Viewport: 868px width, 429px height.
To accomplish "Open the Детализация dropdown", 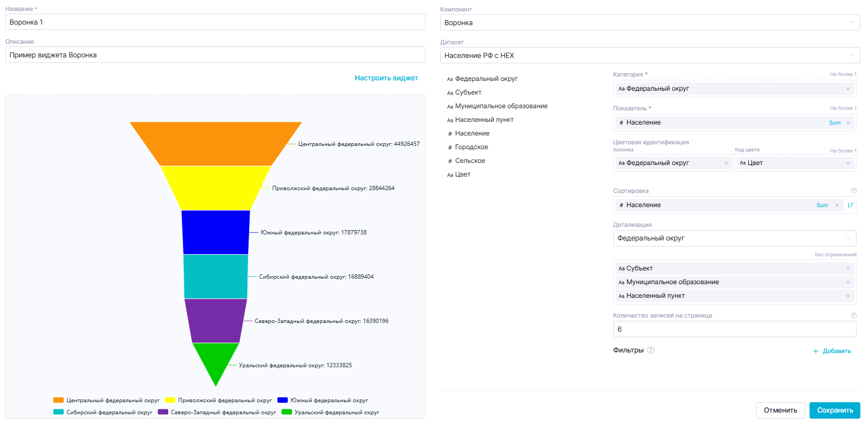I will click(734, 238).
